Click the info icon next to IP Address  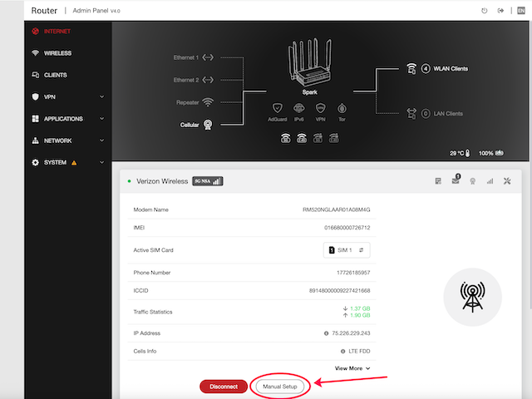coord(326,333)
